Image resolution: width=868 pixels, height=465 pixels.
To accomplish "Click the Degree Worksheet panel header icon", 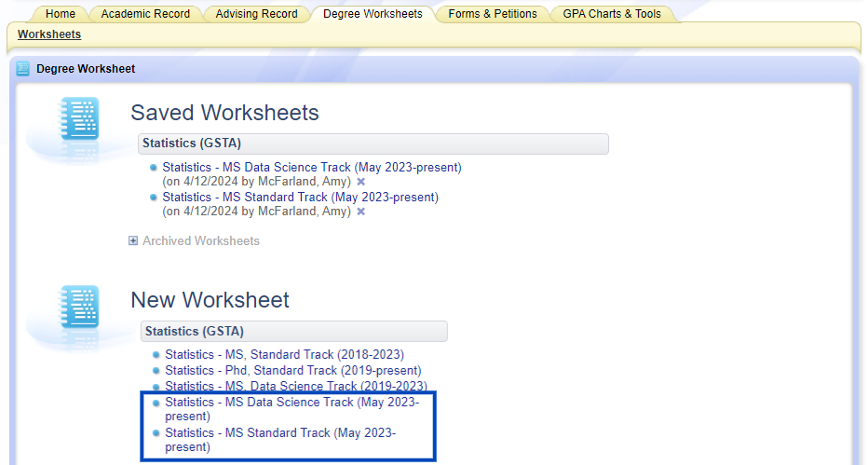I will point(23,69).
